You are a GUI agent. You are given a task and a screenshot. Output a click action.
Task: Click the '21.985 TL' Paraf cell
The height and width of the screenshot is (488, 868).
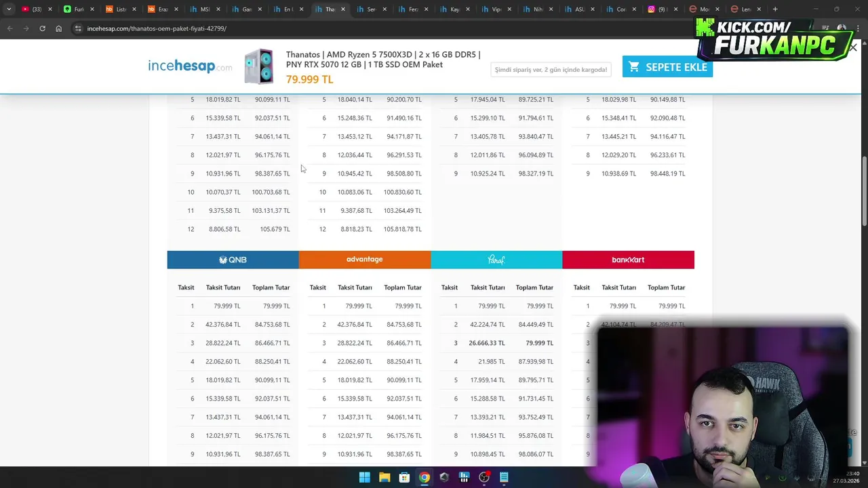(x=492, y=361)
